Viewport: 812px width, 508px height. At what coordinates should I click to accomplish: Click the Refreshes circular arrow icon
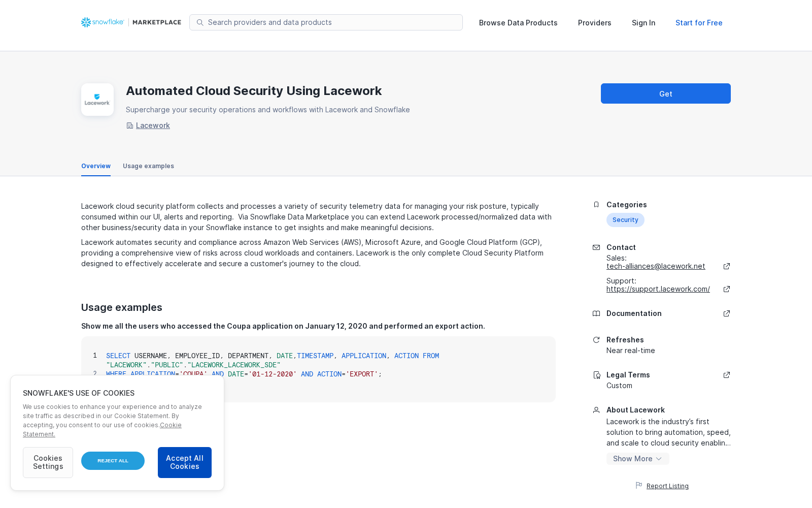pos(596,340)
